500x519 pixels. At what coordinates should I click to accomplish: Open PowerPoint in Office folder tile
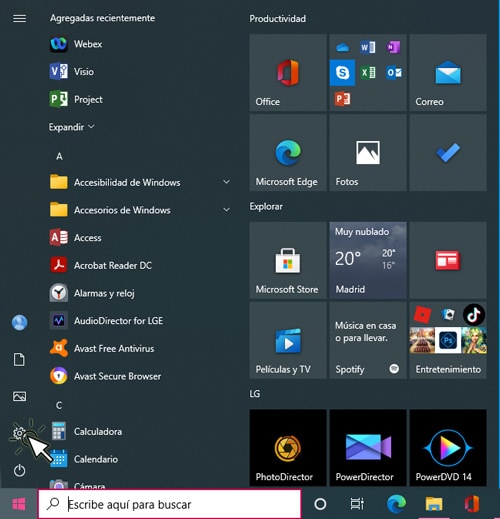pos(342,99)
